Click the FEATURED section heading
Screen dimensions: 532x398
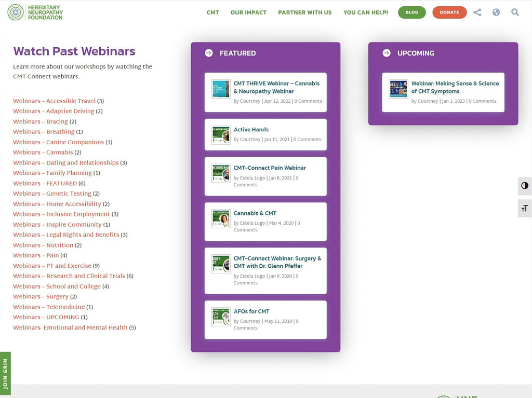pyautogui.click(x=237, y=53)
